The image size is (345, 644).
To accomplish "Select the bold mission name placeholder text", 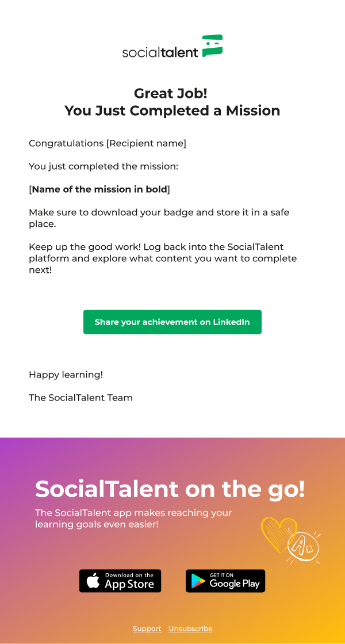I will [x=99, y=189].
